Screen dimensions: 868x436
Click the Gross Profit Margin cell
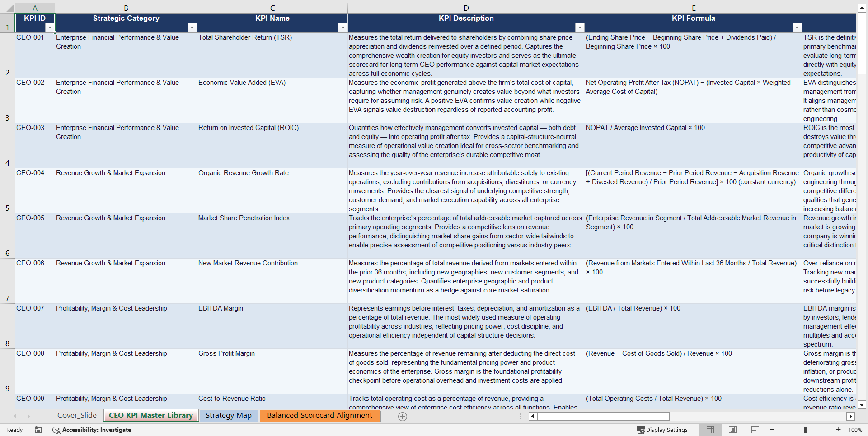[x=272, y=371]
